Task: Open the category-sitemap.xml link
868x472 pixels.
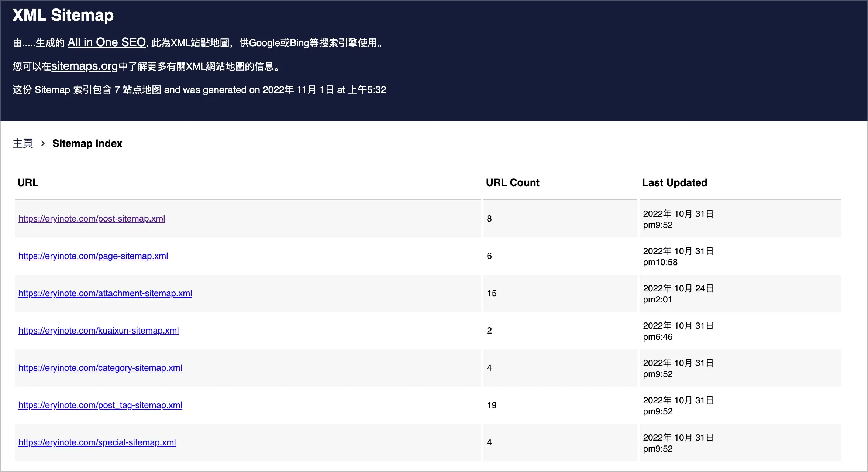Action: pyautogui.click(x=100, y=368)
